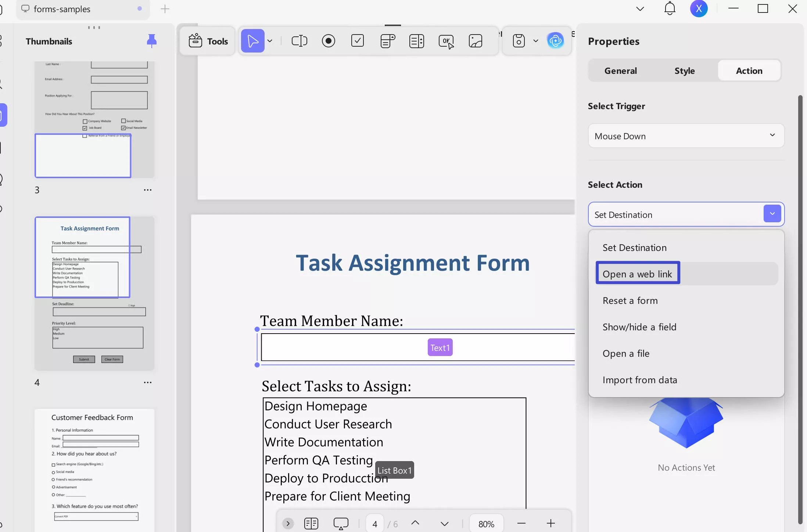Click the AI assistant icon in toolbar
807x532 pixels.
[x=555, y=41]
